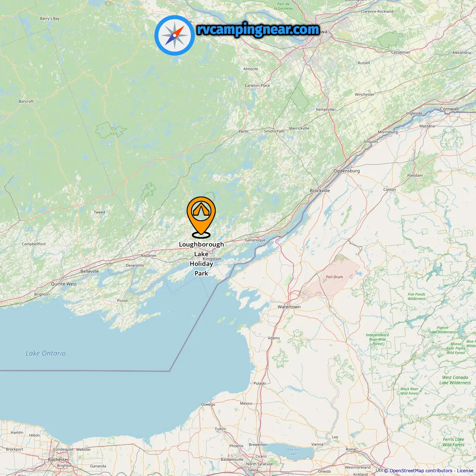
Task: Click the Oneida Lake label
Action: coord(293,451)
